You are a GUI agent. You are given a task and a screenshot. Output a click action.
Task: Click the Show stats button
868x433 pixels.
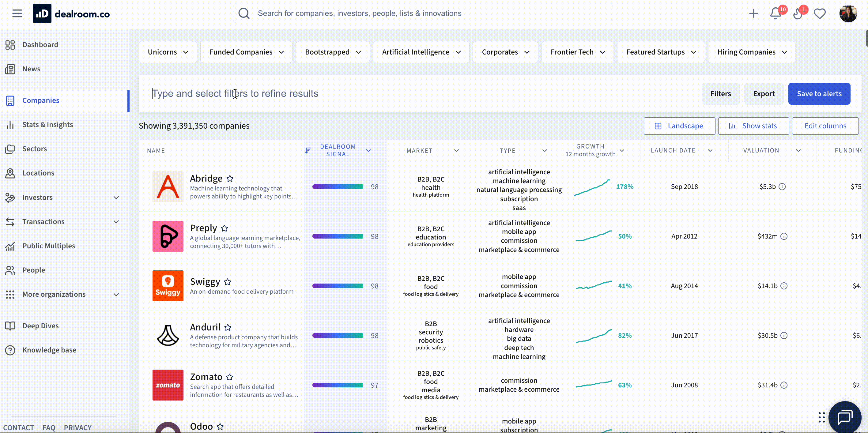click(753, 126)
